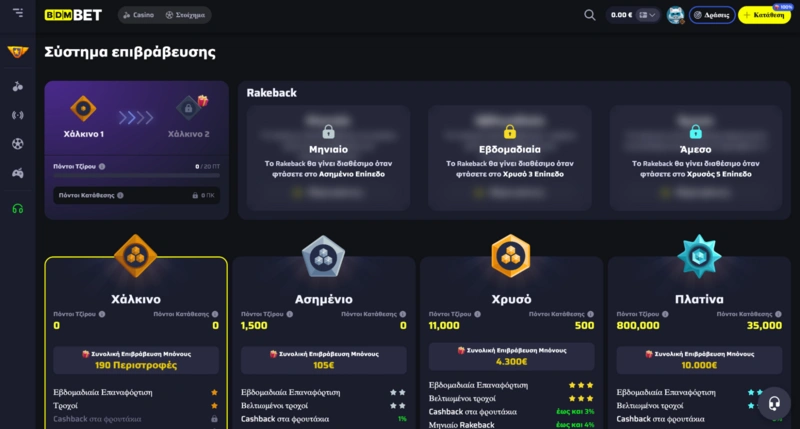This screenshot has height=429, width=800.
Task: Open the soccer ball sports icon
Action: coord(17,144)
